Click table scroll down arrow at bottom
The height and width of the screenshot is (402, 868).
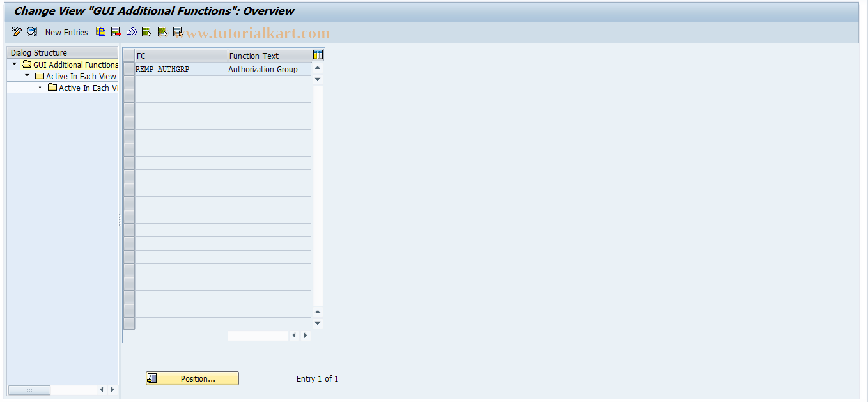[318, 323]
